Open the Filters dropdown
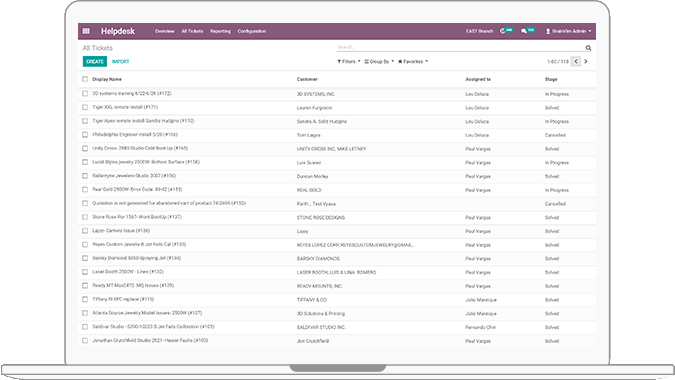 click(x=349, y=62)
